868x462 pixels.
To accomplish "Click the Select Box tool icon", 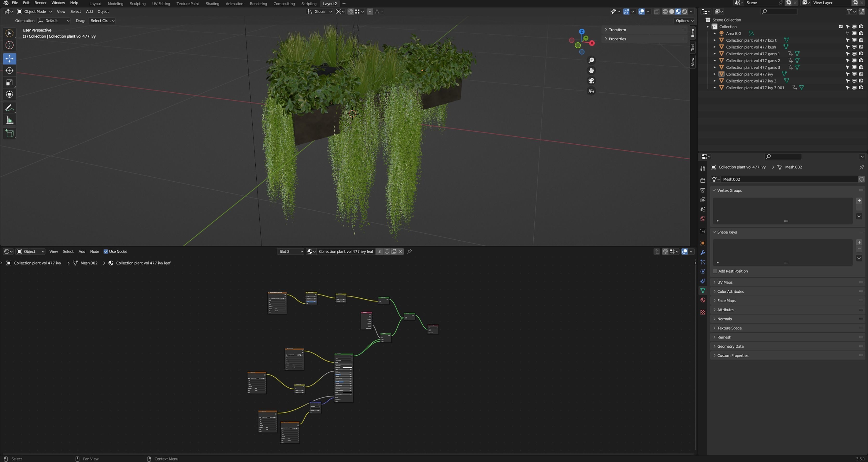I will click(x=9, y=33).
